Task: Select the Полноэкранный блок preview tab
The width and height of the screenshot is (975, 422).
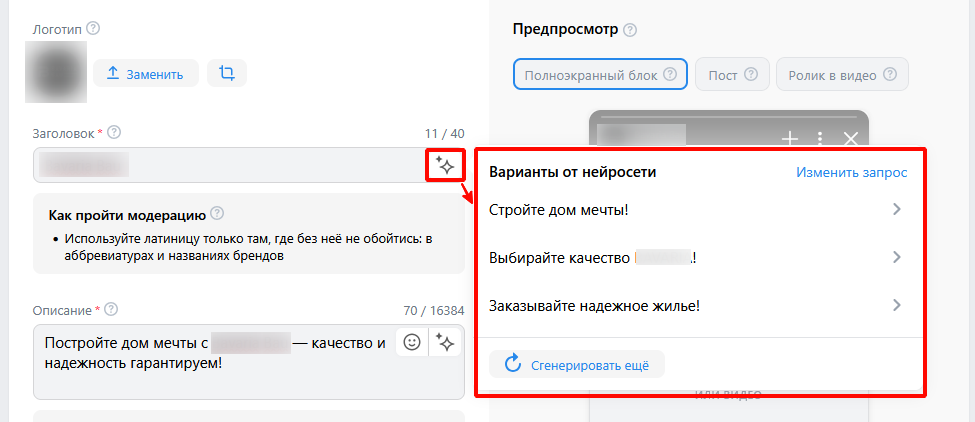Action: pyautogui.click(x=600, y=75)
